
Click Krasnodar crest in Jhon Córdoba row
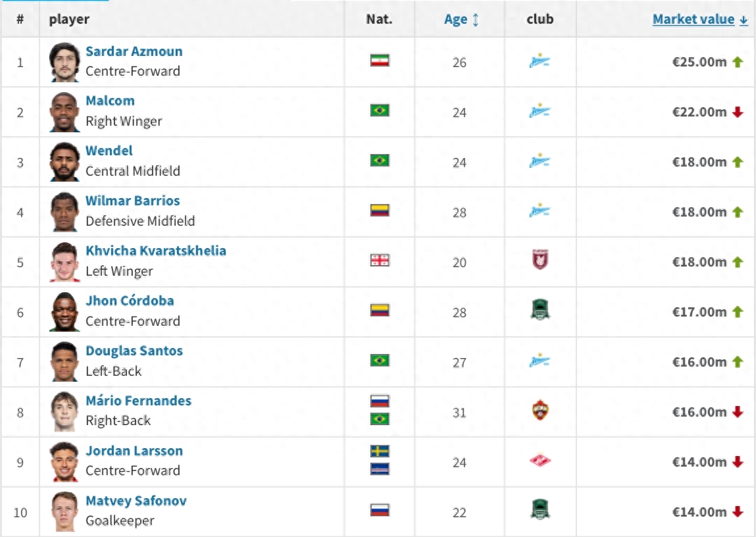[x=540, y=311]
